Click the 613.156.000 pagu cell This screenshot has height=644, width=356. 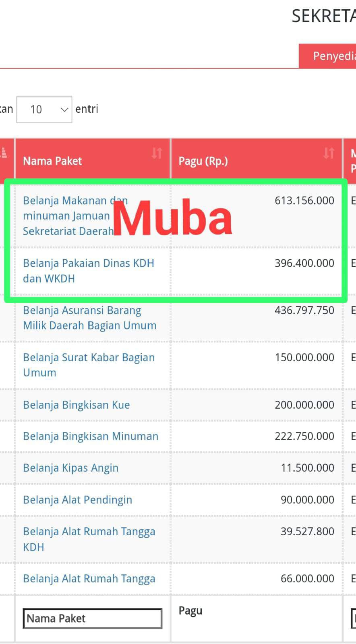click(x=304, y=201)
